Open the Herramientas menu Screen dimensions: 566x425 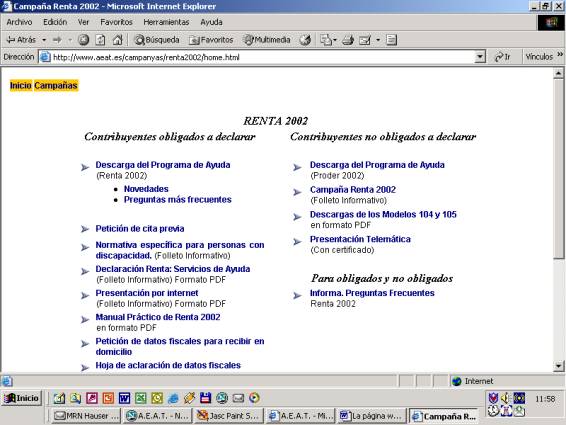click(x=166, y=22)
